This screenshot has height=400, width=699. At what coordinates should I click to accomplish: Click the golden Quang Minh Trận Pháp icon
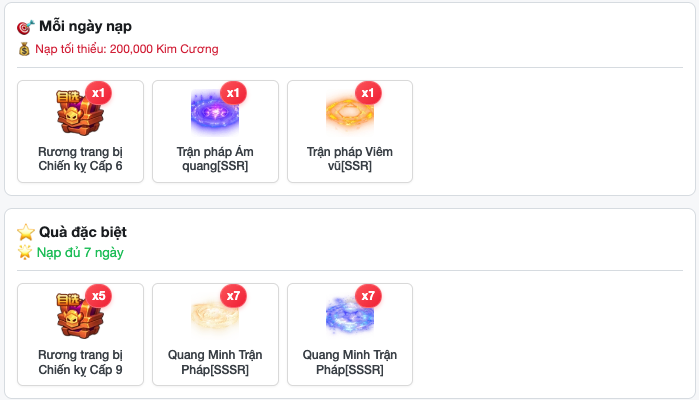click(215, 316)
